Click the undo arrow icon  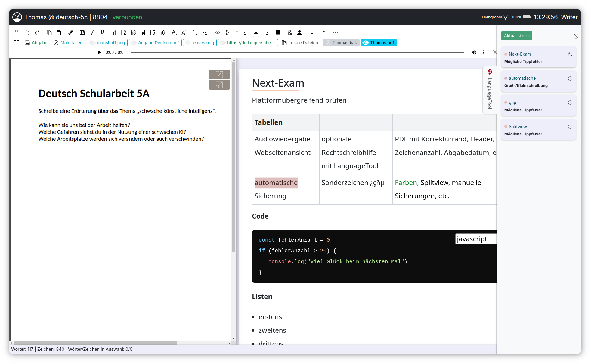tap(27, 32)
